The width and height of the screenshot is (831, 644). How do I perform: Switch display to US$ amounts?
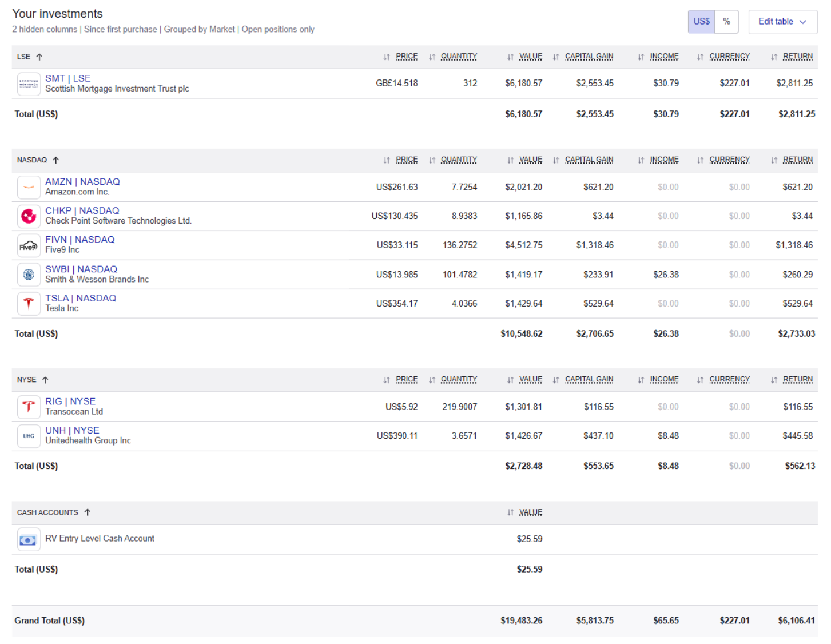click(701, 22)
